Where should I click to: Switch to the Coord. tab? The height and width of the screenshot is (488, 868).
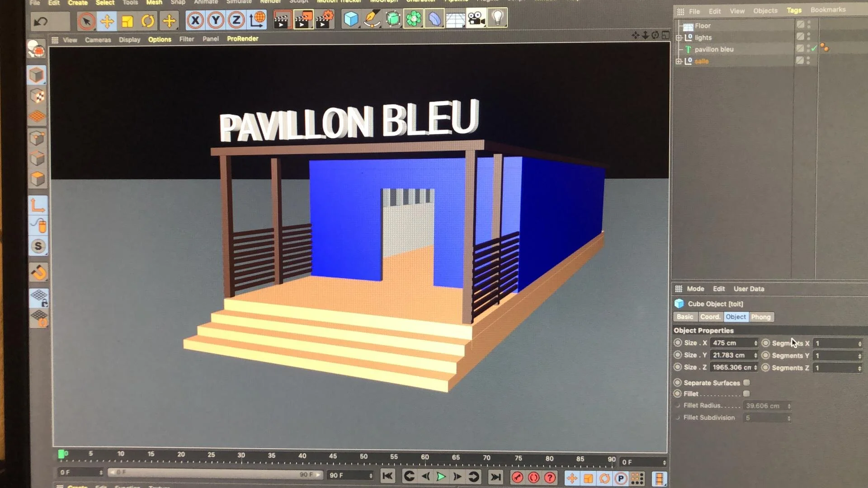pos(710,317)
